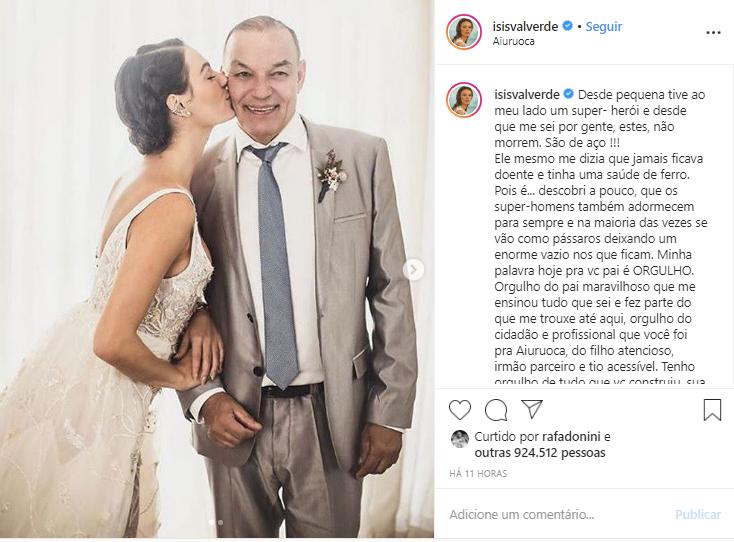
Task: Click the verified badge in post header
Action: point(567,26)
